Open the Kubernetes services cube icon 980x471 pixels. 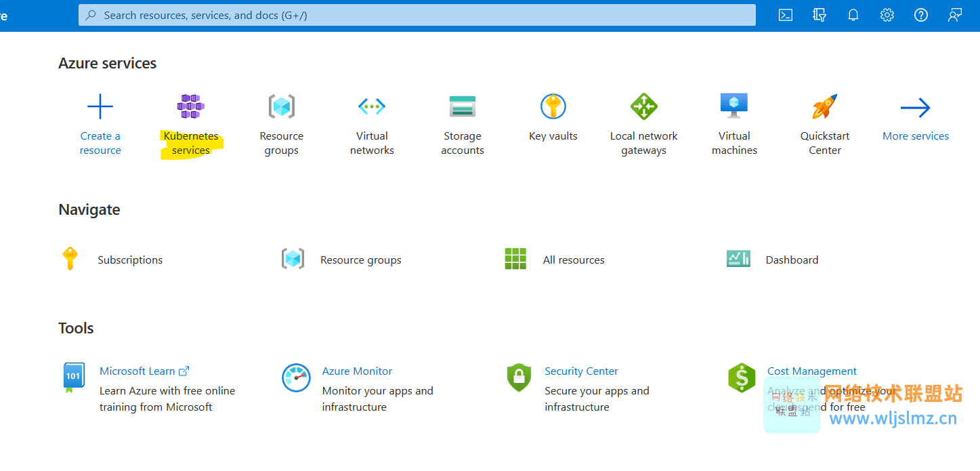coord(191,106)
